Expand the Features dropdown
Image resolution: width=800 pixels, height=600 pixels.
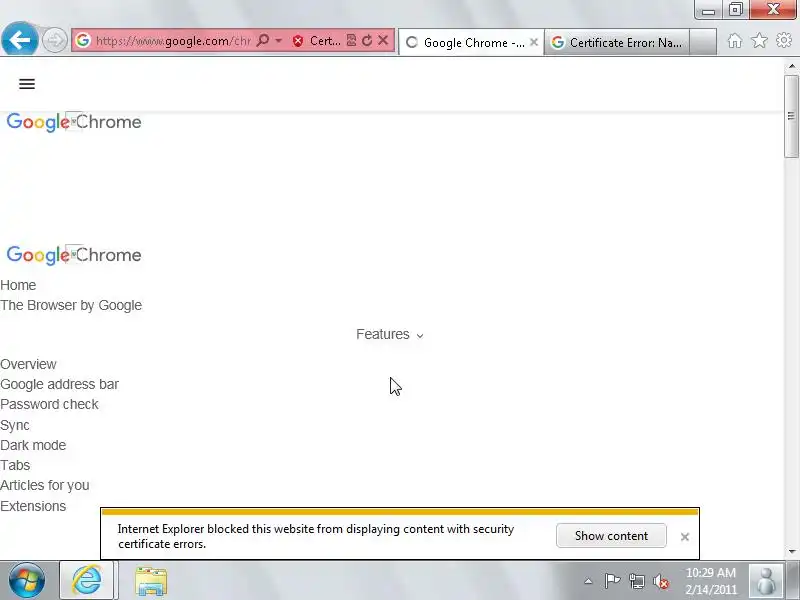pyautogui.click(x=390, y=334)
